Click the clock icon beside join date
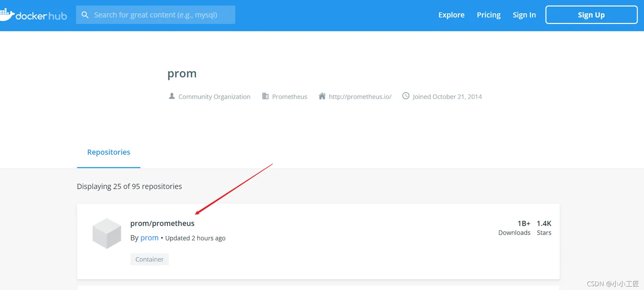Image resolution: width=644 pixels, height=290 pixels. 406,96
